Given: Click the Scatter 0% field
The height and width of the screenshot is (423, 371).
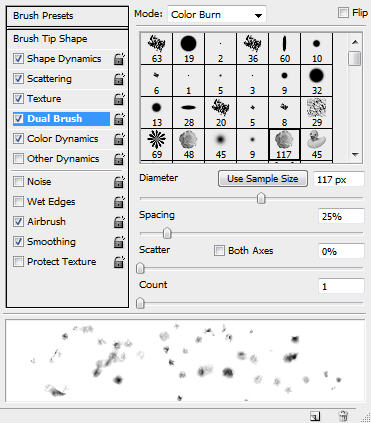Looking at the screenshot, I should 341,251.
